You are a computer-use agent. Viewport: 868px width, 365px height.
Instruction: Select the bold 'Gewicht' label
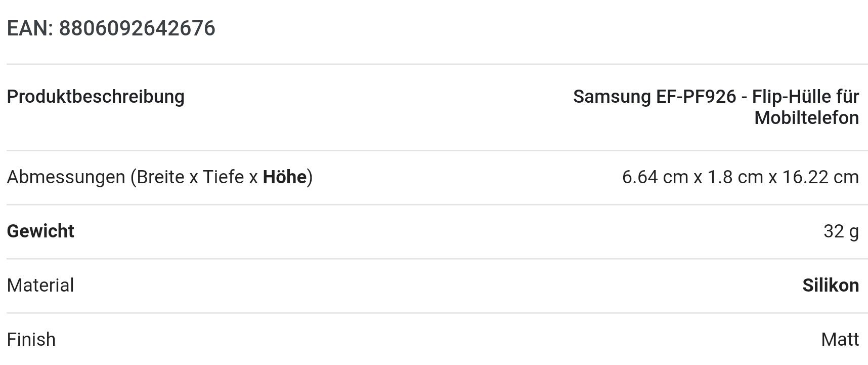click(40, 231)
